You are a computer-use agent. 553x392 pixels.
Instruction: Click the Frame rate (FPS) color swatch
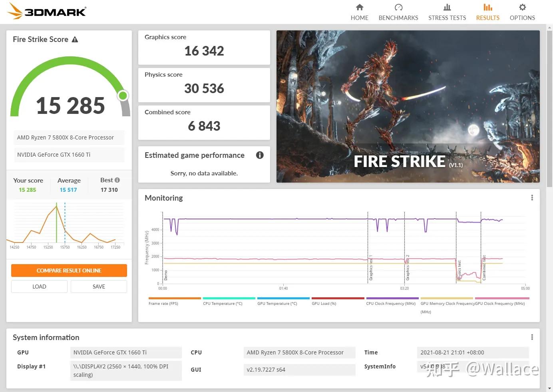175,298
